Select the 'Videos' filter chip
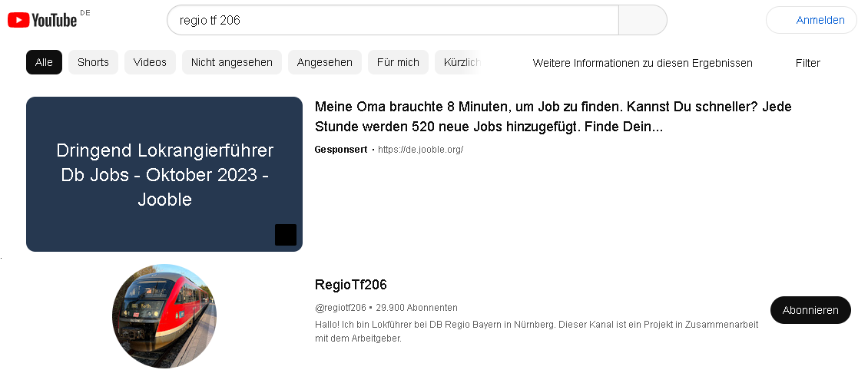Screen dimensions: 868x383 click(x=150, y=62)
